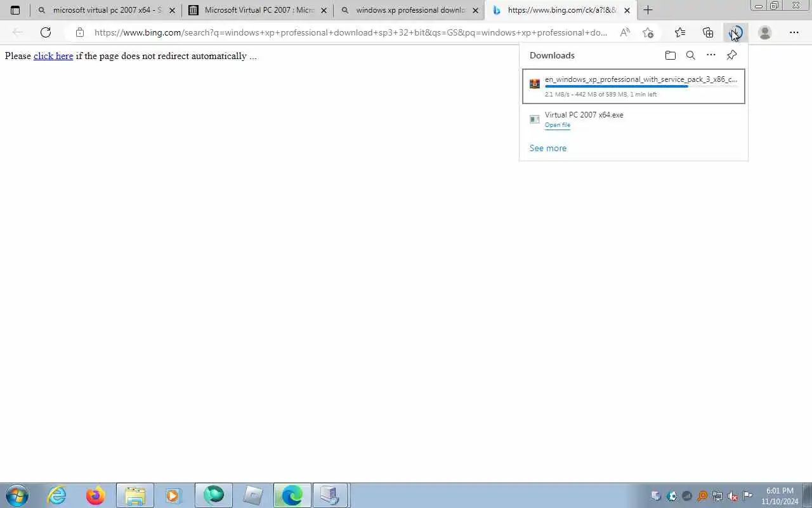Image resolution: width=812 pixels, height=508 pixels.
Task: Open the taskbar clock showing 6:01 PM
Action: click(x=780, y=496)
